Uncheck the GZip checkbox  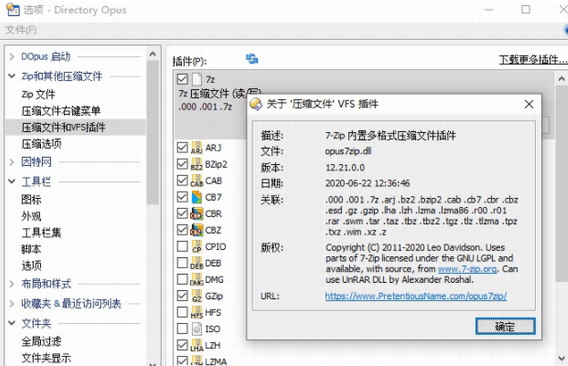pyautogui.click(x=182, y=296)
